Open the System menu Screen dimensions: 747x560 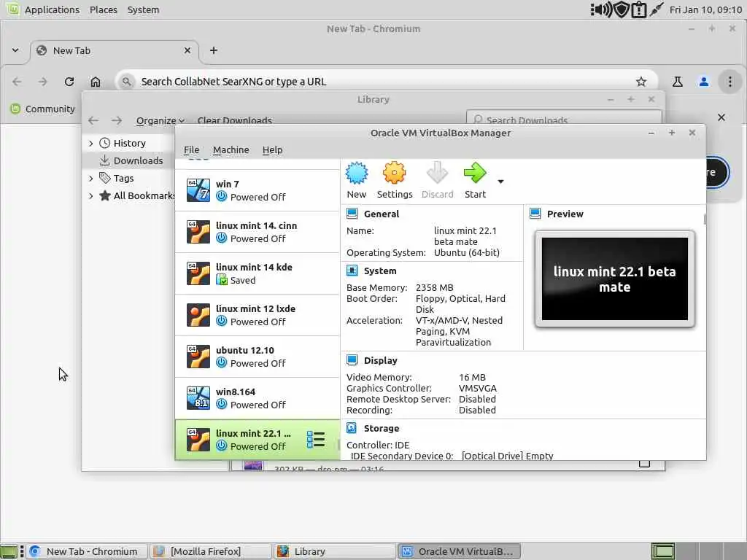143,9
